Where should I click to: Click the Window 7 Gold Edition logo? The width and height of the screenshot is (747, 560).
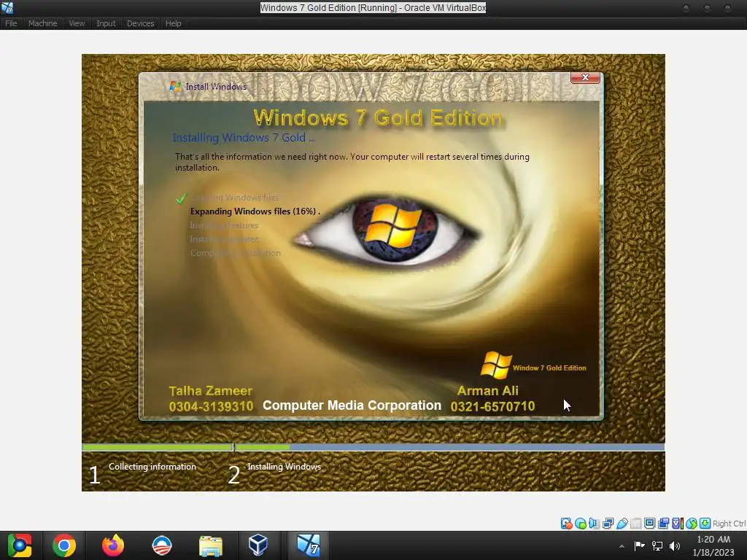pyautogui.click(x=533, y=366)
